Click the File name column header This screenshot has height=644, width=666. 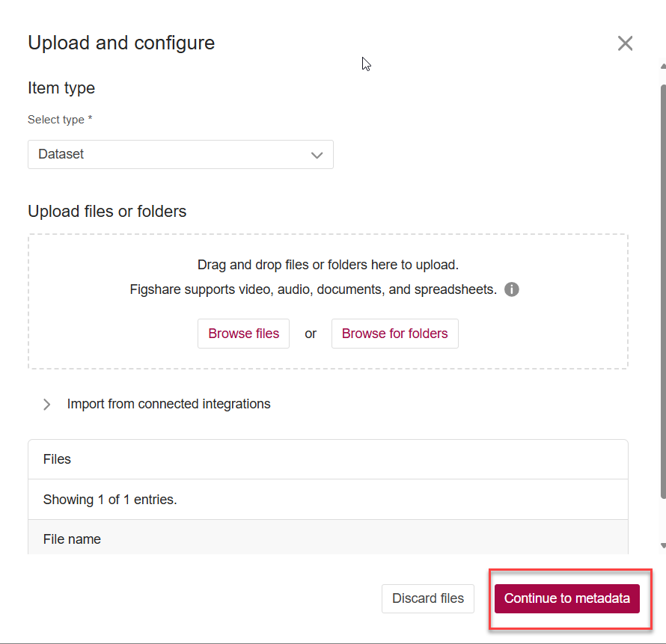(72, 539)
